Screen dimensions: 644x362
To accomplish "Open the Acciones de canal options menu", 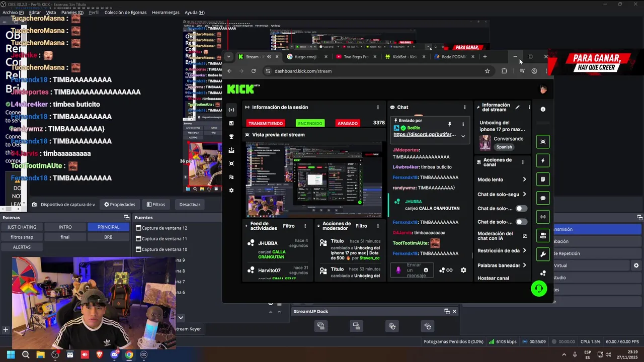I will pos(523,162).
